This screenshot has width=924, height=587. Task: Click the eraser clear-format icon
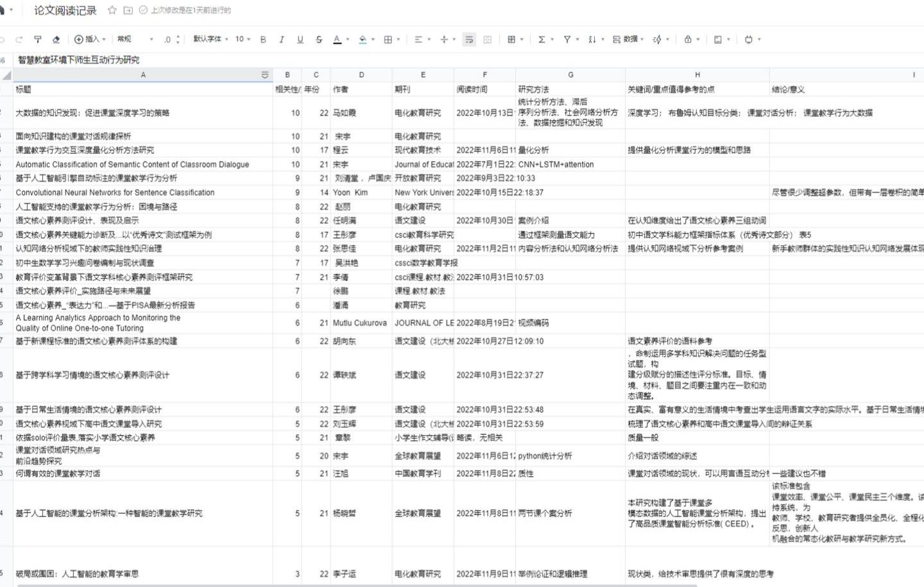click(x=56, y=39)
